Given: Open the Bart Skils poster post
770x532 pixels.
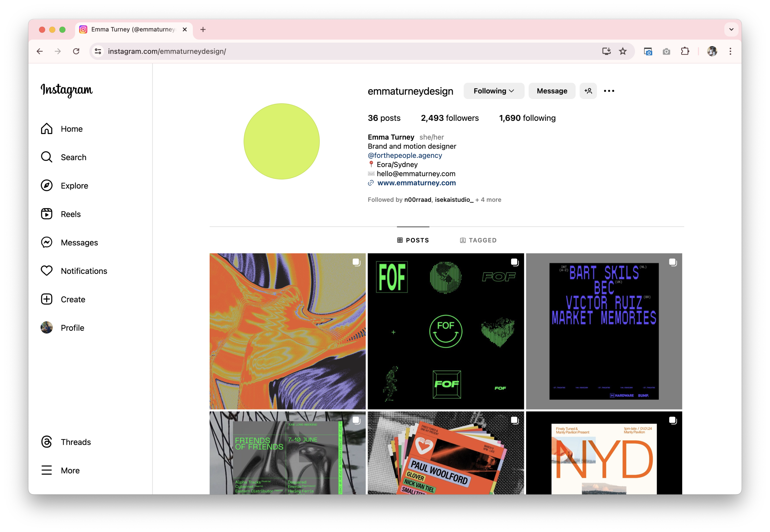Looking at the screenshot, I should pyautogui.click(x=604, y=331).
